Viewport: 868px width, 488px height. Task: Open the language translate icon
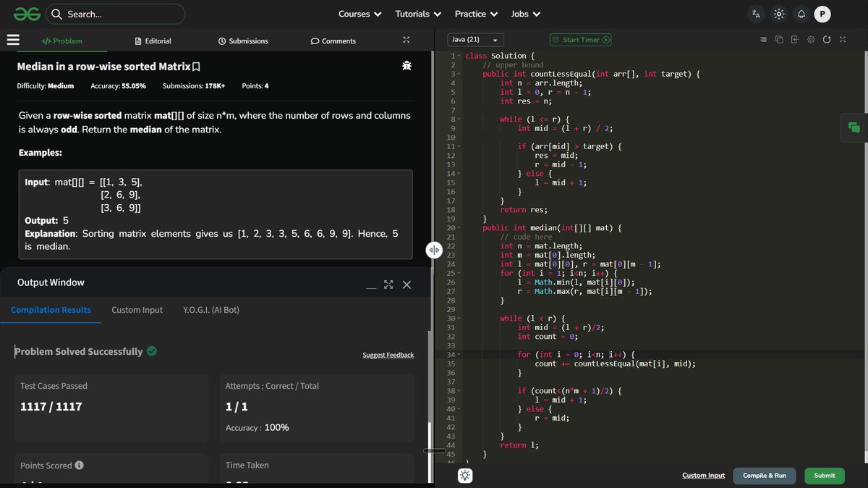[x=757, y=14]
